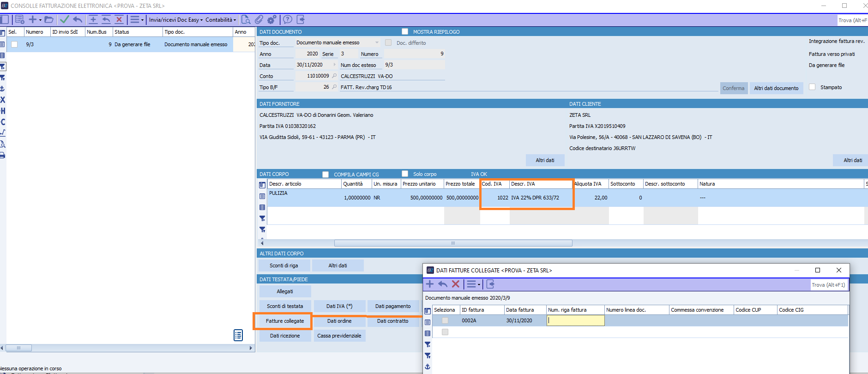Click red X delete icon in Fatture Collegate window
868x374 pixels.
tap(456, 284)
